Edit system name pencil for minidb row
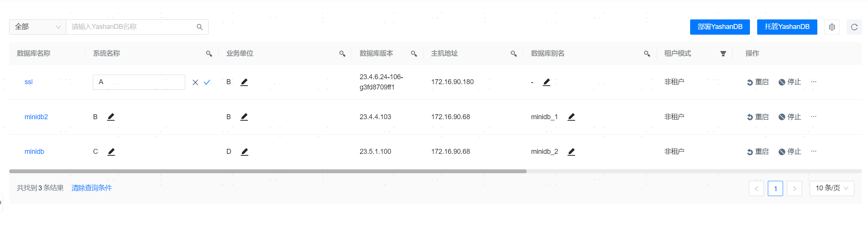The image size is (868, 241). 111,152
